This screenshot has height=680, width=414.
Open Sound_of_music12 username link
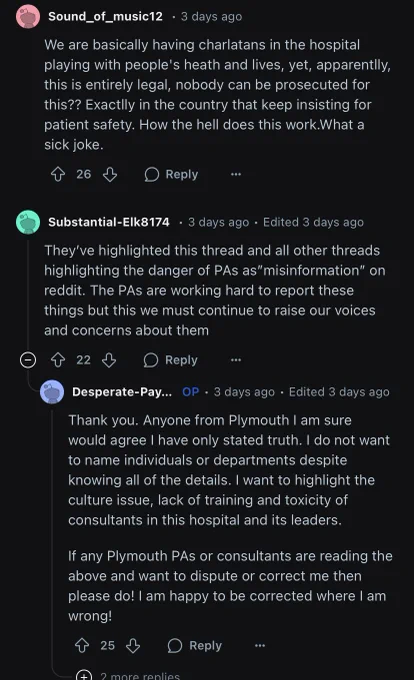[x=105, y=16]
